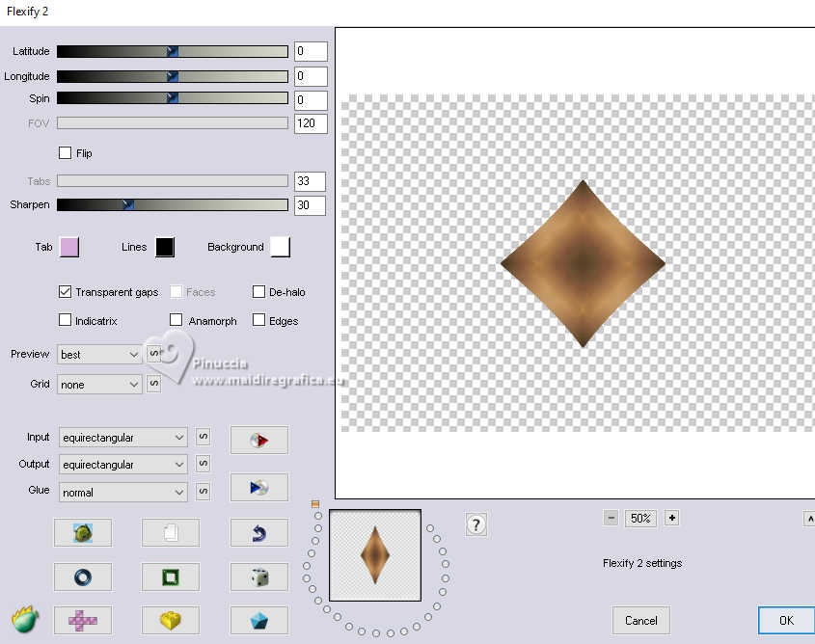Open the Tab color swatch
The width and height of the screenshot is (815, 644).
pos(69,247)
